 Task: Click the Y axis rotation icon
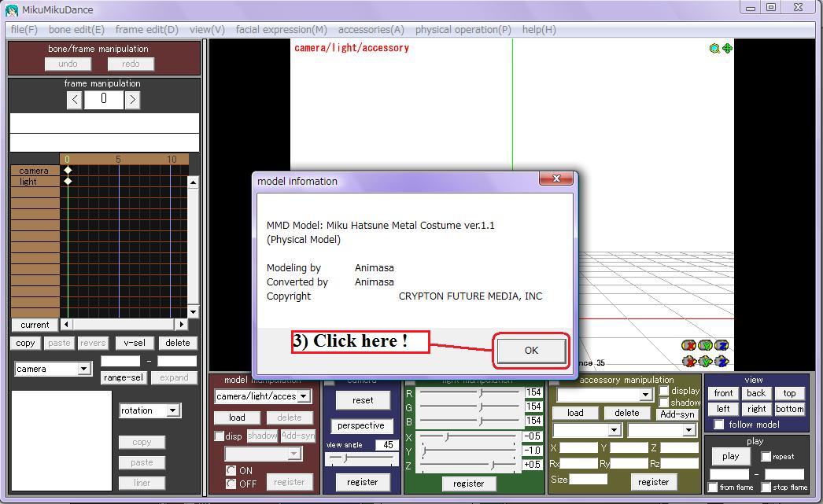pos(705,345)
